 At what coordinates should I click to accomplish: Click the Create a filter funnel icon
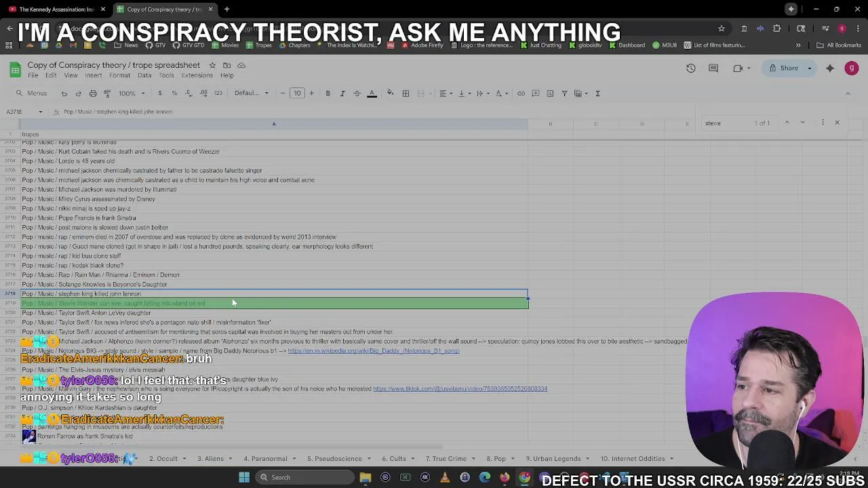tap(564, 94)
